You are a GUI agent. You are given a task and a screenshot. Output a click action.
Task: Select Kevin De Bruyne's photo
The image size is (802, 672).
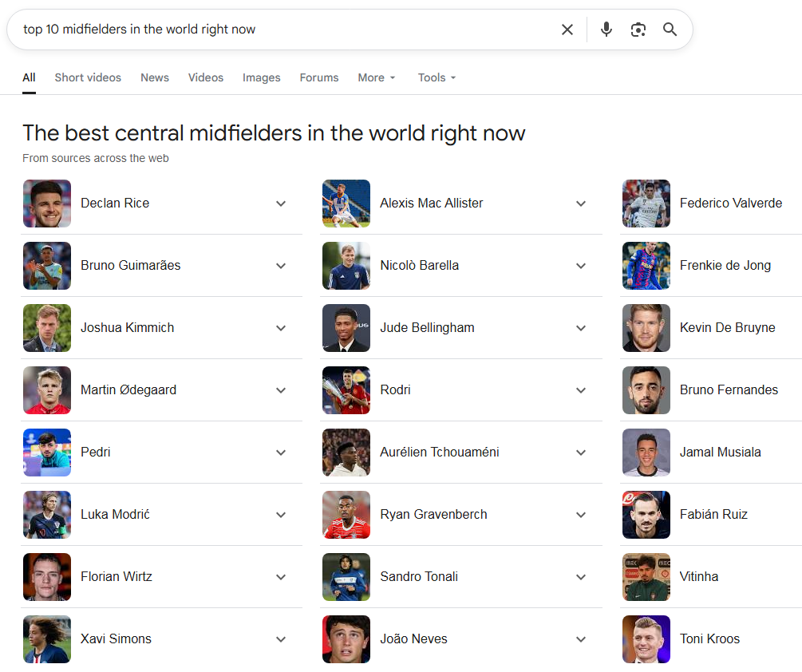coord(646,328)
